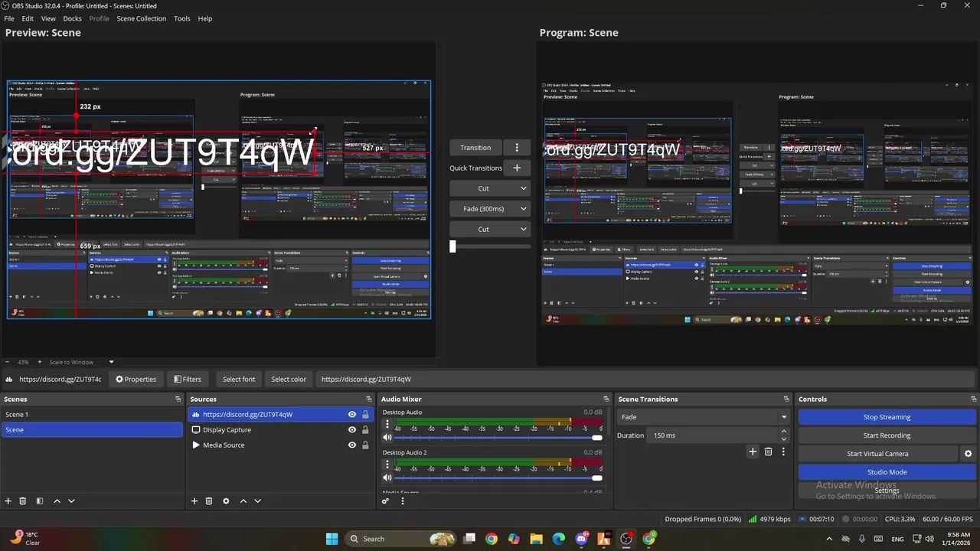Delete selected source with the Sources trash icon
Screen dimensions: 980x551
[209, 501]
